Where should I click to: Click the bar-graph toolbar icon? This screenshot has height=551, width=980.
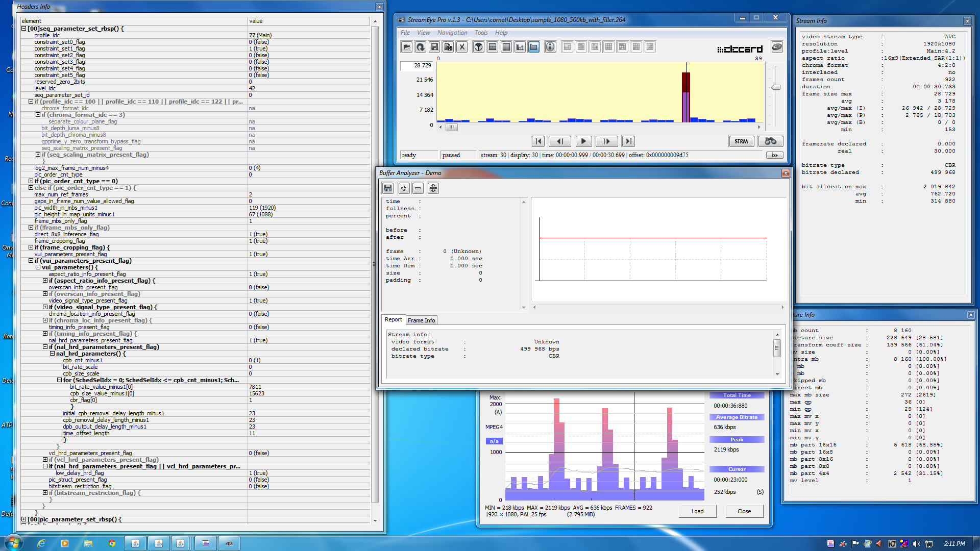click(x=520, y=47)
